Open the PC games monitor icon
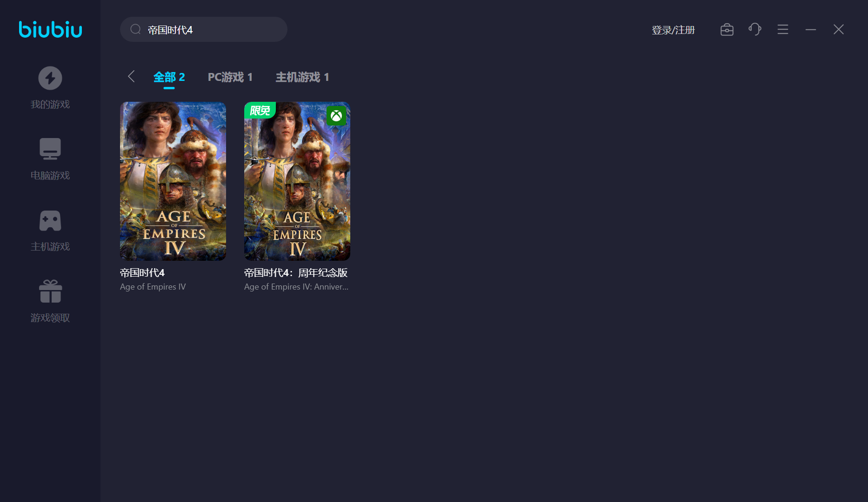 (x=50, y=149)
